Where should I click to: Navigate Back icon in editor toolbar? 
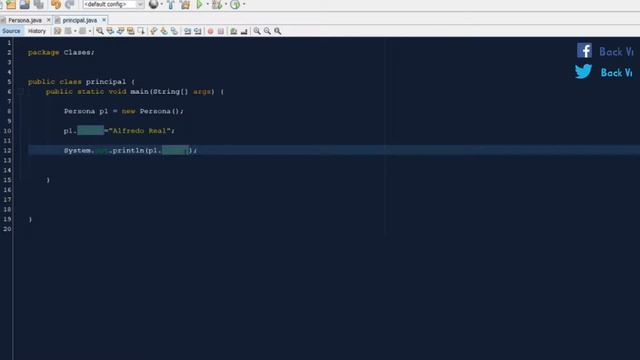point(68,31)
